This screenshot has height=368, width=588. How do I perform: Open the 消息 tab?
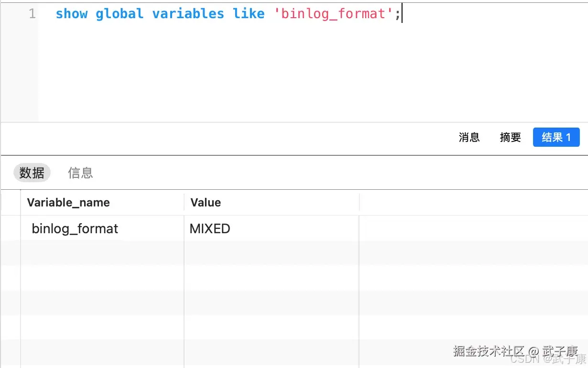(x=469, y=138)
